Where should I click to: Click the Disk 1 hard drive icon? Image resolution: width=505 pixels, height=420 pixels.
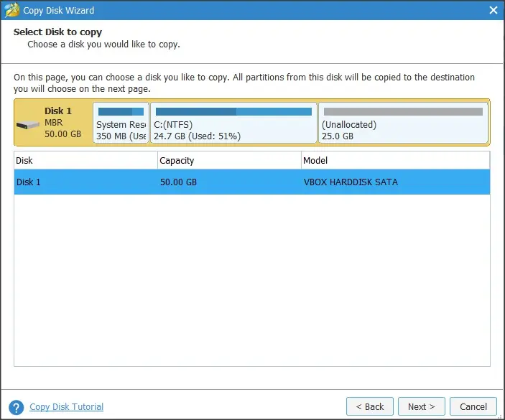[28, 125]
